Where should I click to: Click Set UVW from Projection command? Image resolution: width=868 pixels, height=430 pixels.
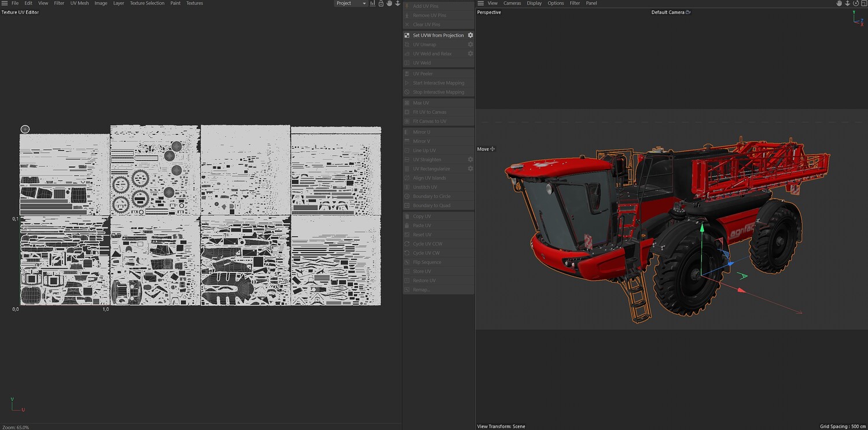pos(438,35)
